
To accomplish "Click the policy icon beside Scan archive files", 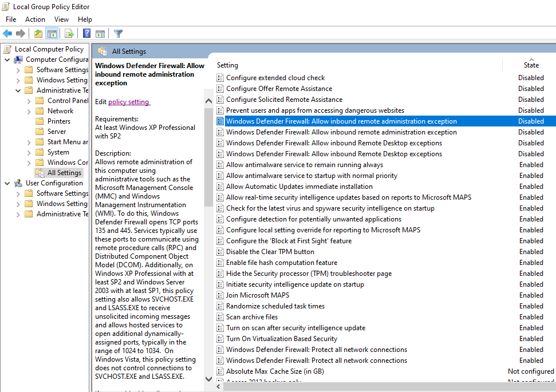I will [x=220, y=317].
